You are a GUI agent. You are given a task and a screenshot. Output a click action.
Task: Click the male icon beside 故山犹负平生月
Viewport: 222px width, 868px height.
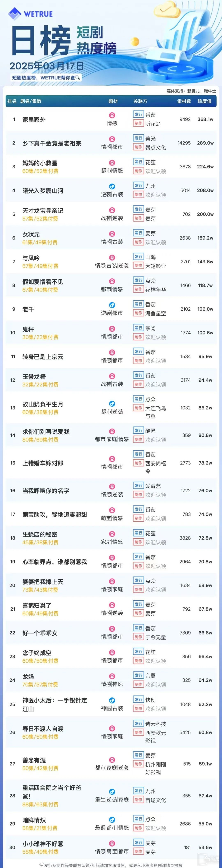[112, 404]
